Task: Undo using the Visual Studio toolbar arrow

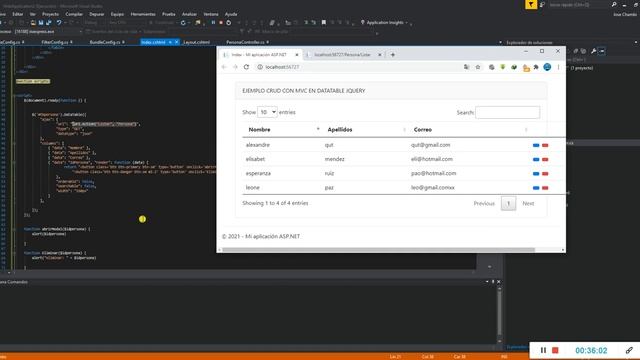Action: (59, 22)
